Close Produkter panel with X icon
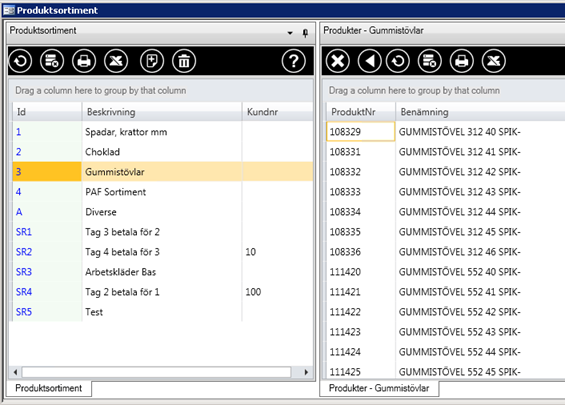 (338, 61)
